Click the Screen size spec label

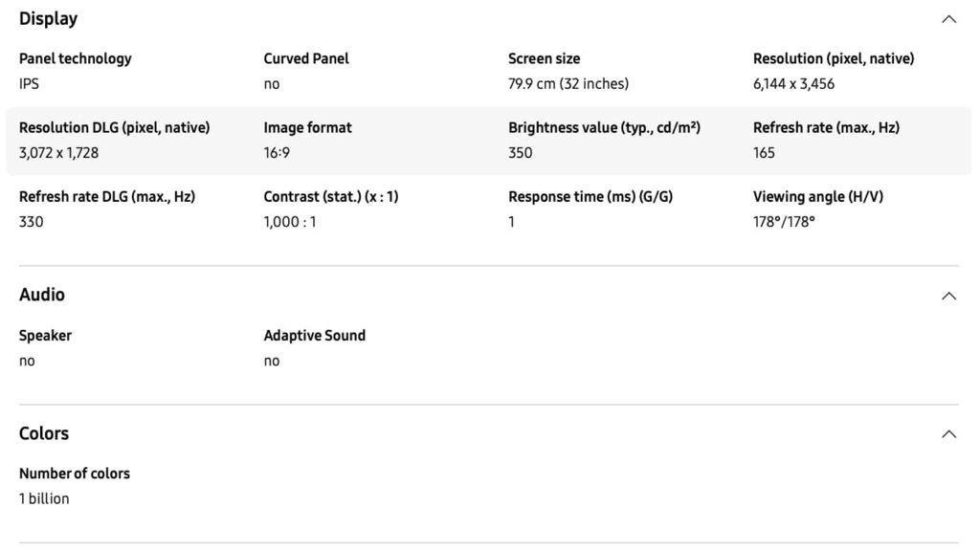[544, 58]
